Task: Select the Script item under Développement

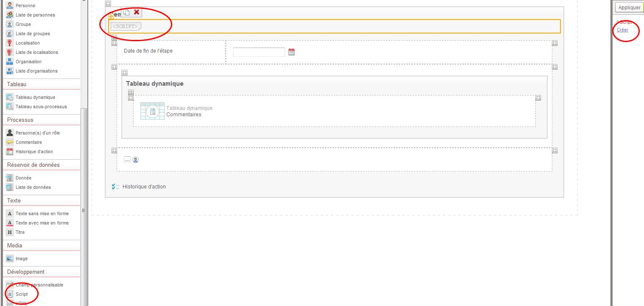Action: [17, 294]
